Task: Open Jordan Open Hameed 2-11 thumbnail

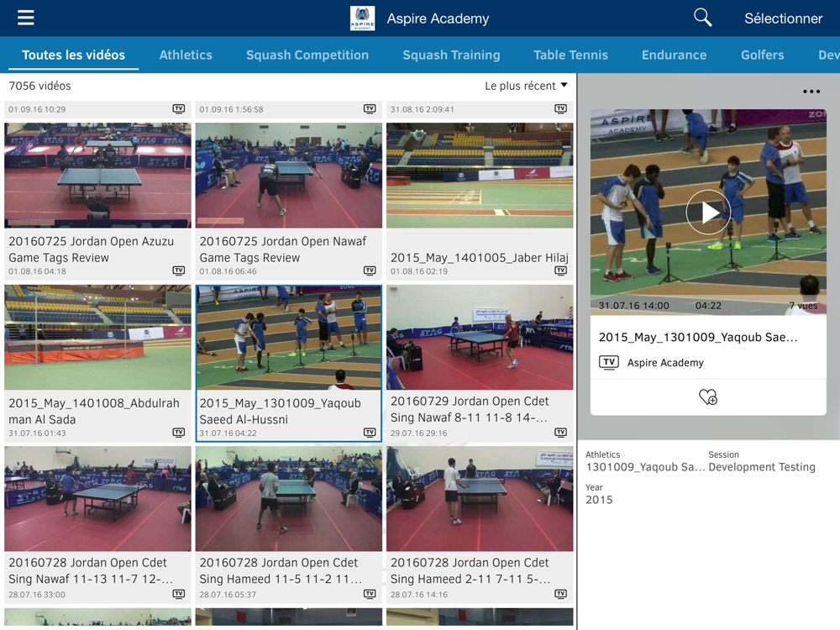Action: [x=480, y=499]
